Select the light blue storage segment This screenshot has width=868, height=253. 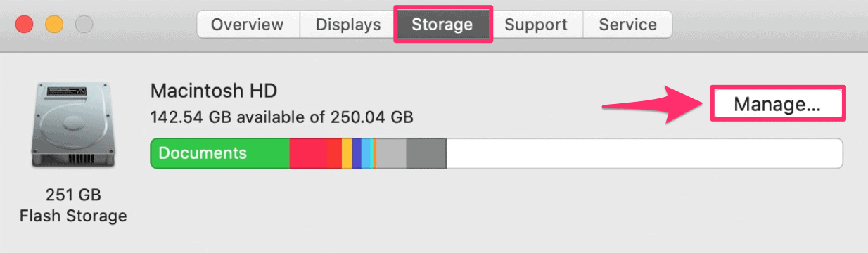(367, 153)
